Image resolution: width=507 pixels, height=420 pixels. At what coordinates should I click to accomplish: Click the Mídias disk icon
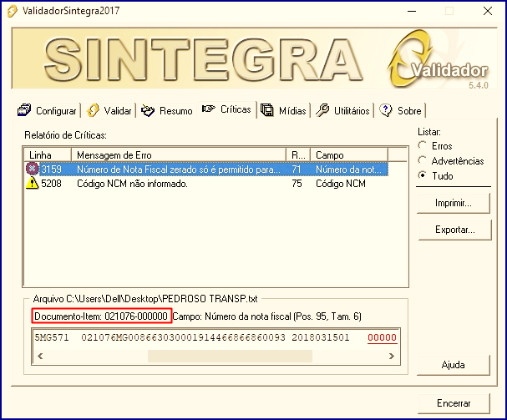pyautogui.click(x=267, y=110)
